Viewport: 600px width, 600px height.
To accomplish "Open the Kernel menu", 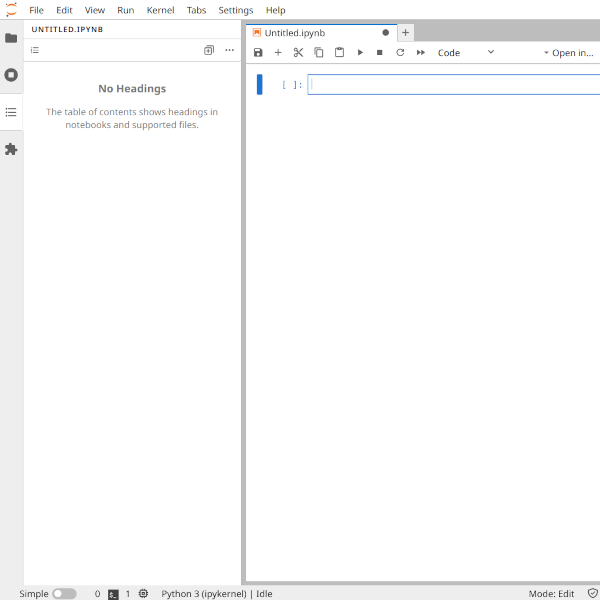I will pos(160,10).
